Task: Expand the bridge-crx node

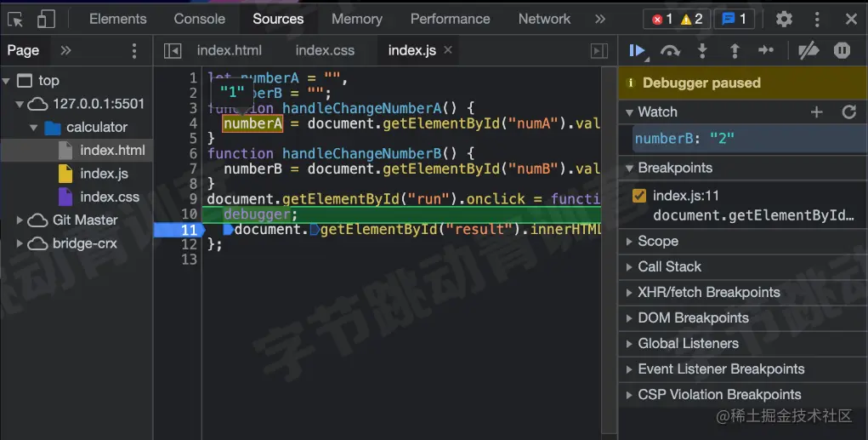Action: 20,243
